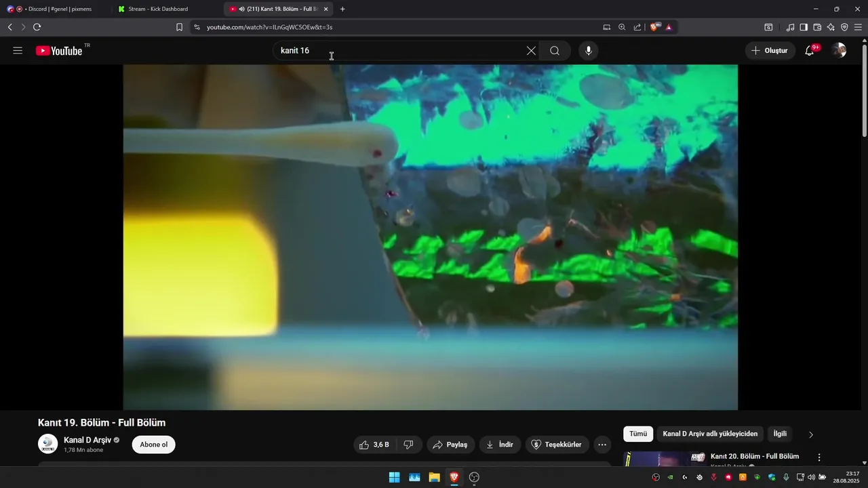Go forward in browser history
The width and height of the screenshot is (868, 488).
click(x=23, y=27)
